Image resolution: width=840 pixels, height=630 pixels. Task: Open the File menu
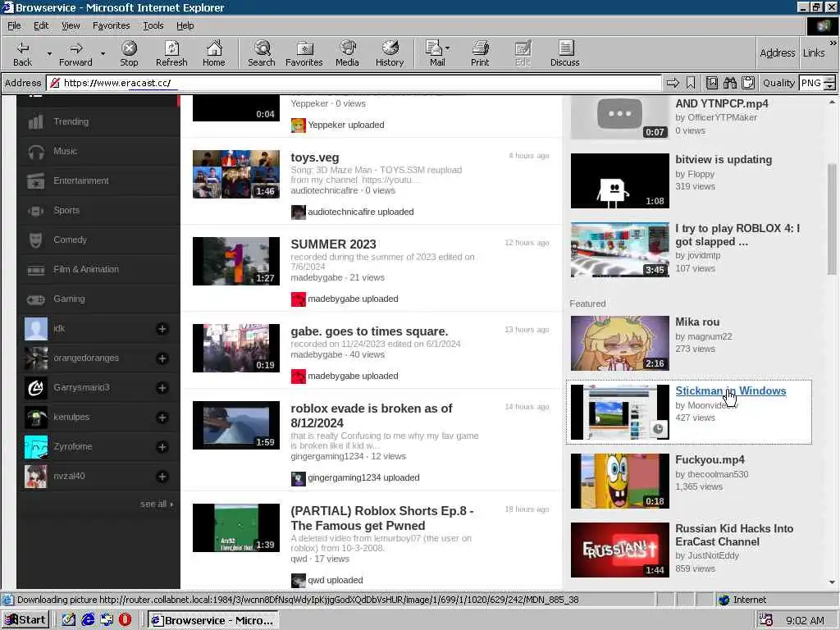14,25
